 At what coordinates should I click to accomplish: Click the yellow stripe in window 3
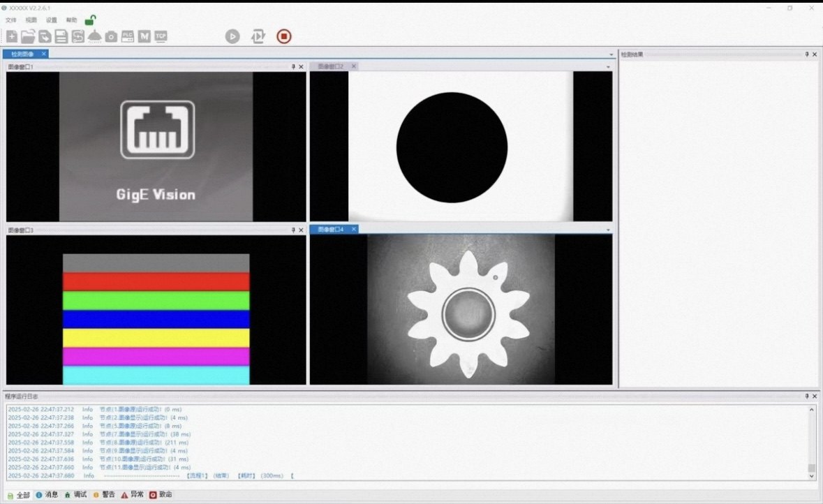156,338
